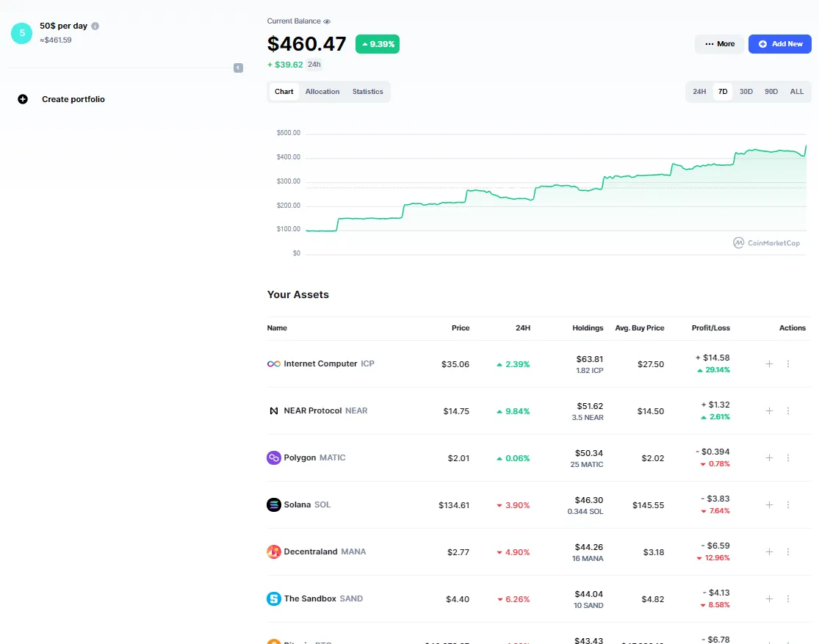This screenshot has width=819, height=644.
Task: Open the Polygon asset link
Action: click(314, 457)
